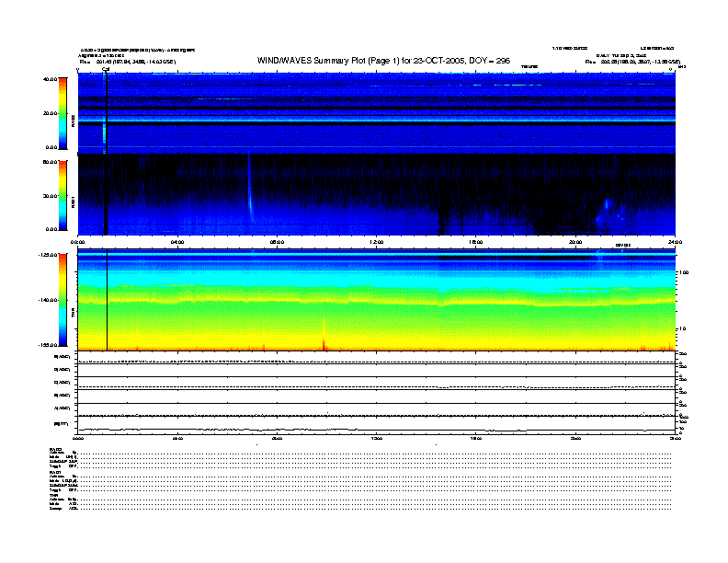Click the 16:00 time label below the RAD1 panel
This screenshot has width=728, height=563.
click(x=476, y=242)
